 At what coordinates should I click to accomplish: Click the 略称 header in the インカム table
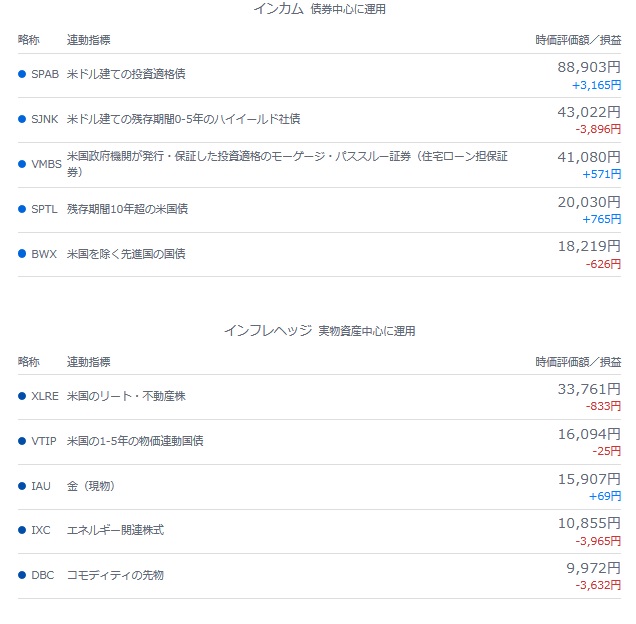pyautogui.click(x=28, y=40)
